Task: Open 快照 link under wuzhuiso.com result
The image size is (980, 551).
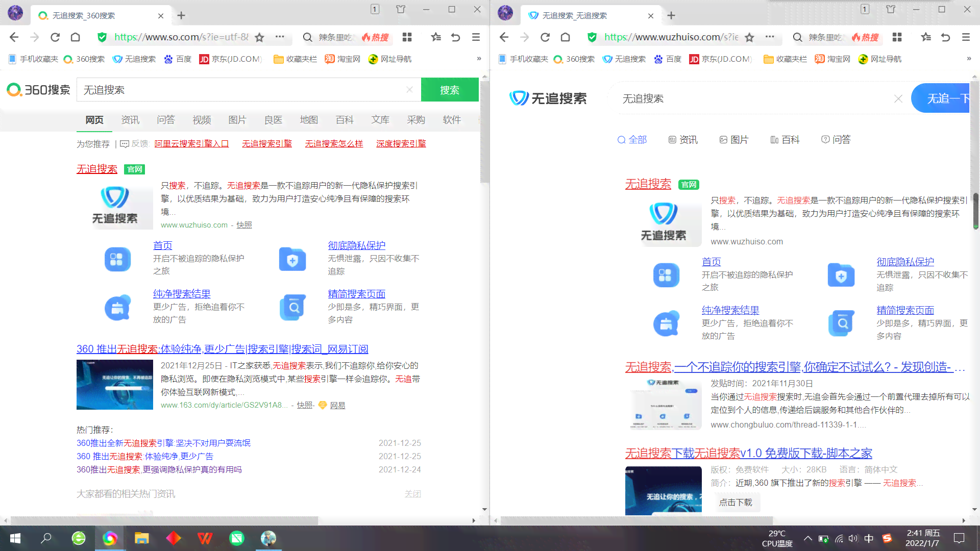Action: click(244, 225)
